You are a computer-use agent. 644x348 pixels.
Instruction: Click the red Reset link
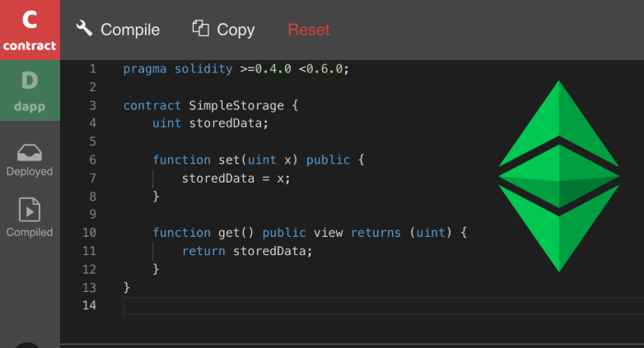click(x=309, y=30)
